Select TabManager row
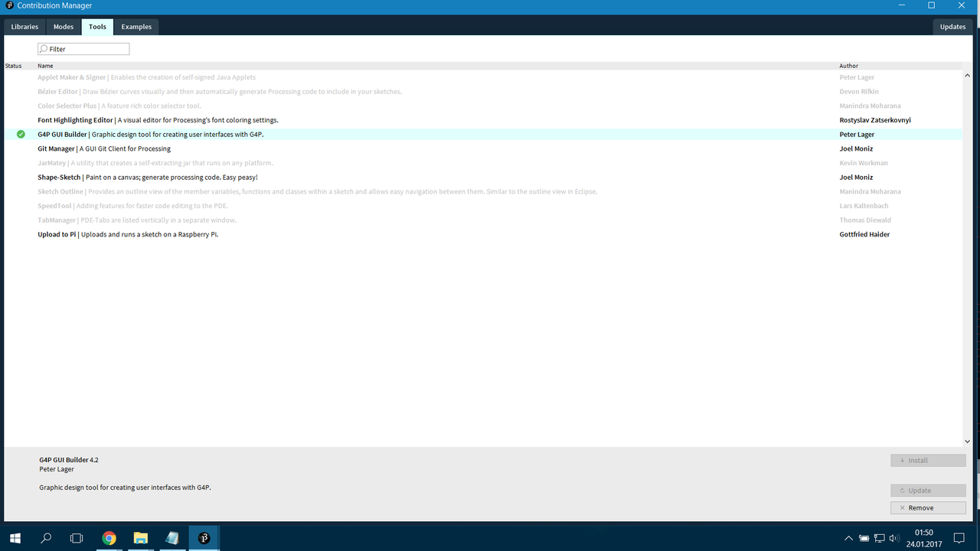The image size is (980, 551). [483, 220]
